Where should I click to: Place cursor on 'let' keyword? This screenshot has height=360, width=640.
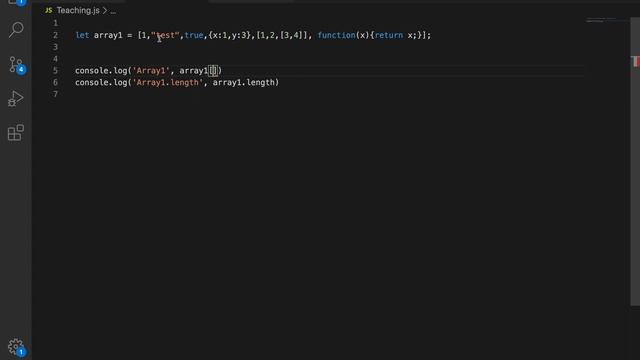point(82,35)
